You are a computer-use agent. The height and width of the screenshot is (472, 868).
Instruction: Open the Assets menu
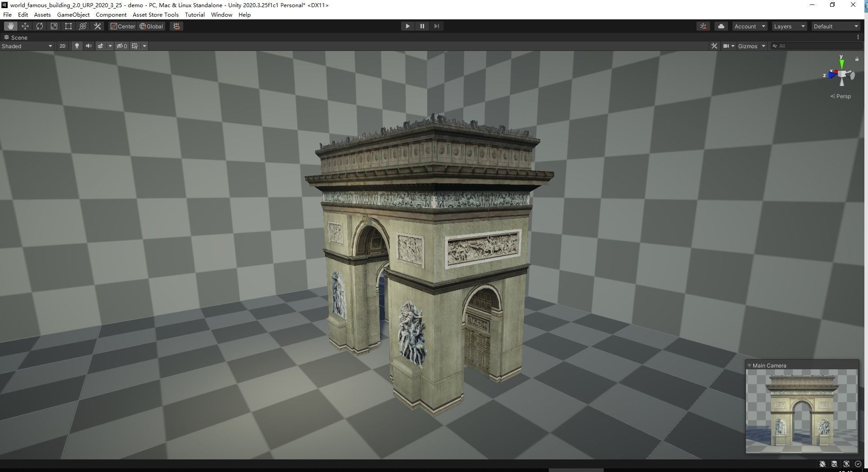42,14
